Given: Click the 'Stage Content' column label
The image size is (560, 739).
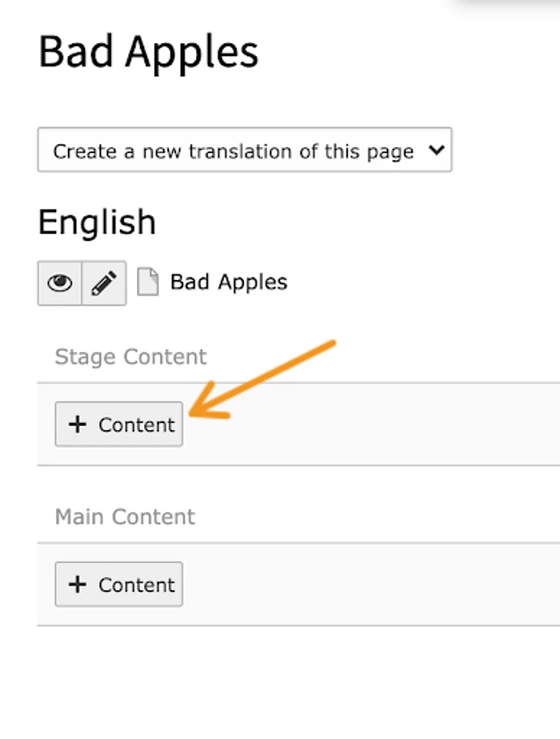Looking at the screenshot, I should coord(131,357).
